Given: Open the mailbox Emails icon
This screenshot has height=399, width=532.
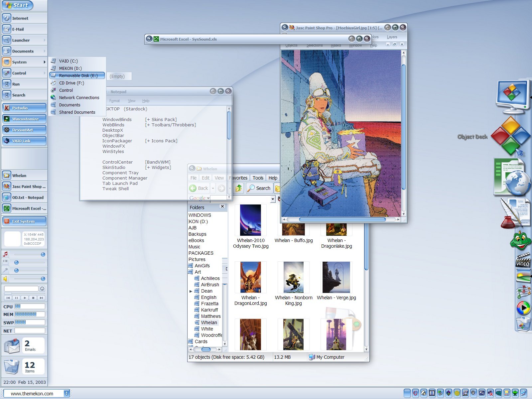Looking at the screenshot, I should [12, 346].
